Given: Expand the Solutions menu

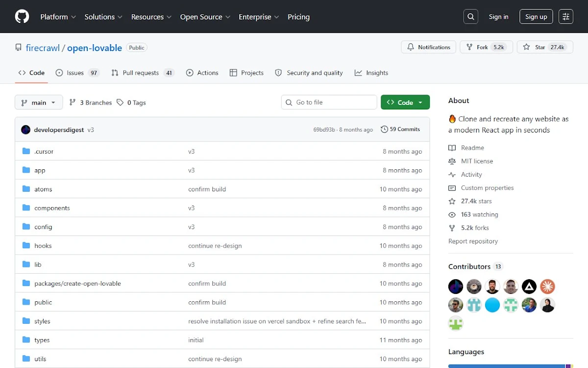Looking at the screenshot, I should coord(103,17).
